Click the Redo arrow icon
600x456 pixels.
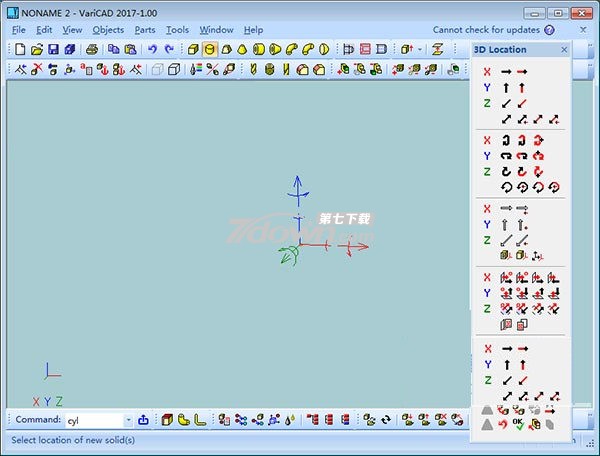point(169,49)
